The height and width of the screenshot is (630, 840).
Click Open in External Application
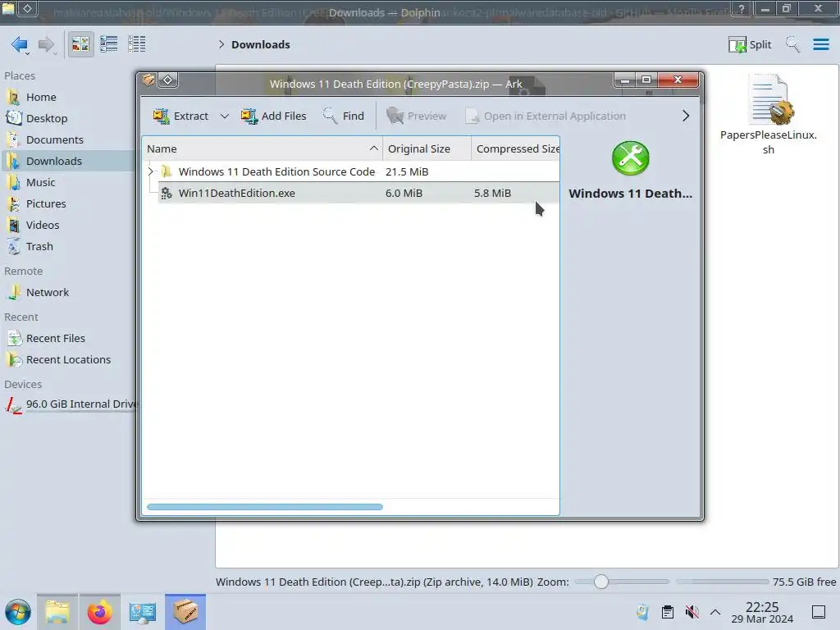click(x=546, y=116)
